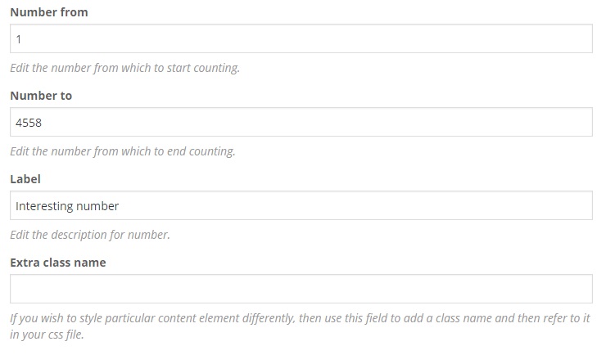Viewport: 606px width, 364px height.
Task: Click the value "4558" inside its field
Action: (29, 123)
